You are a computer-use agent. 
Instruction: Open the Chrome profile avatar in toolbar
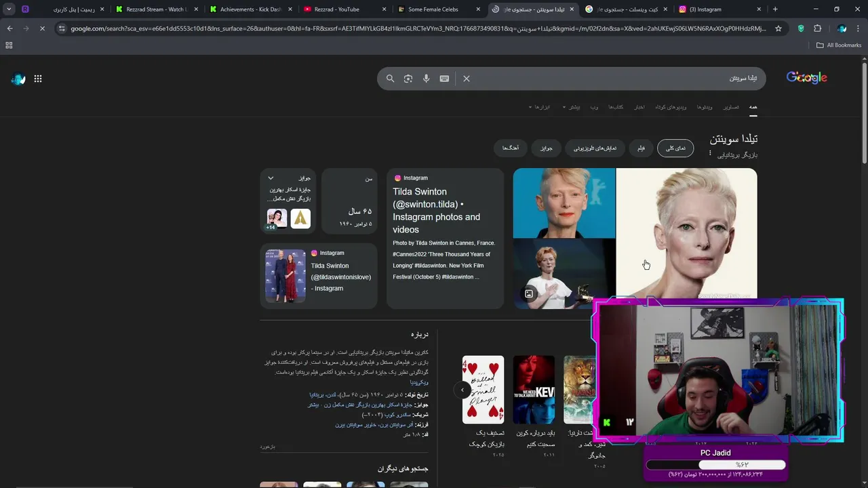842,28
